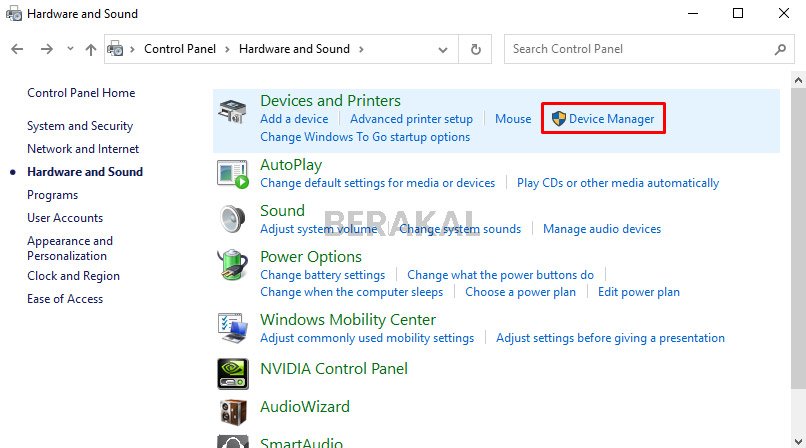The height and width of the screenshot is (448, 806).
Task: Open Windows Mobility Center heading
Action: 348,320
